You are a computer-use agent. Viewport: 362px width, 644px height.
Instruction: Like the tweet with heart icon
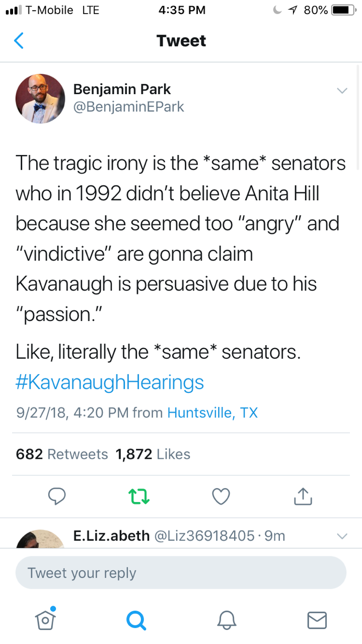point(221,497)
